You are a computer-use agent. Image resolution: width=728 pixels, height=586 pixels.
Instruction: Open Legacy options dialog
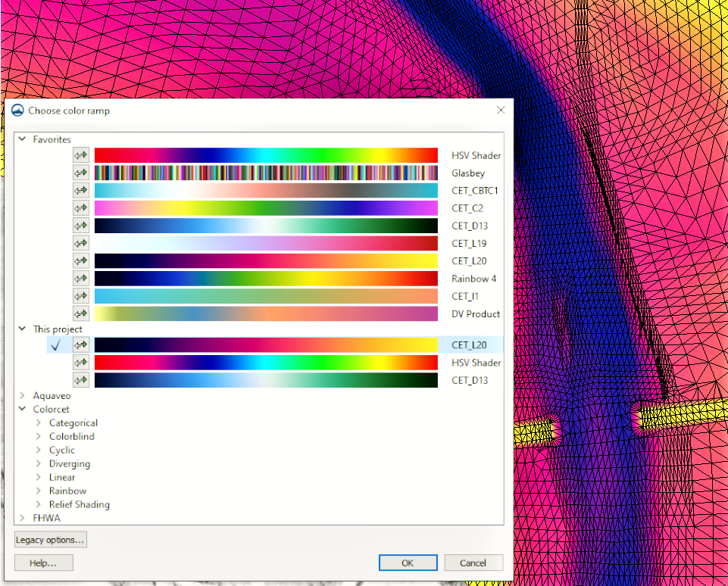point(50,539)
